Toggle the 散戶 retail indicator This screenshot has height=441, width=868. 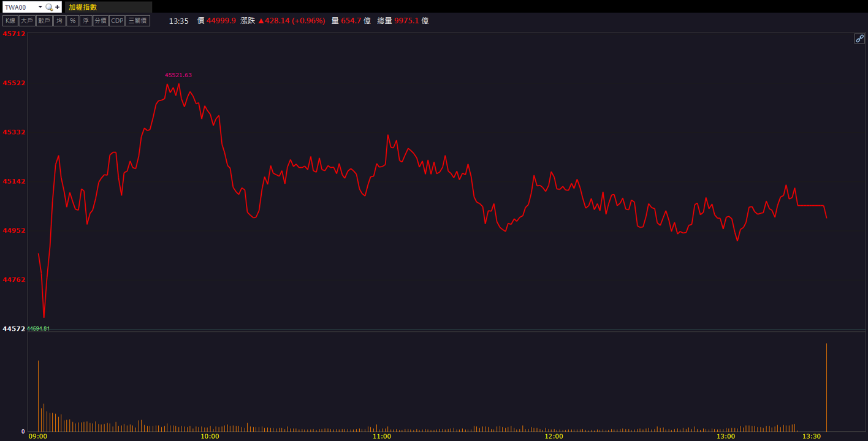pyautogui.click(x=44, y=21)
